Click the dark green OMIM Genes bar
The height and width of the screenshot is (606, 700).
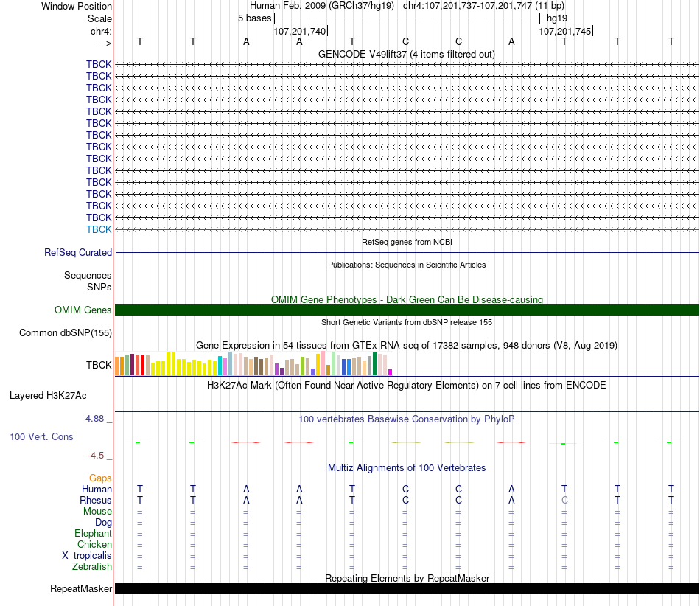(x=407, y=310)
